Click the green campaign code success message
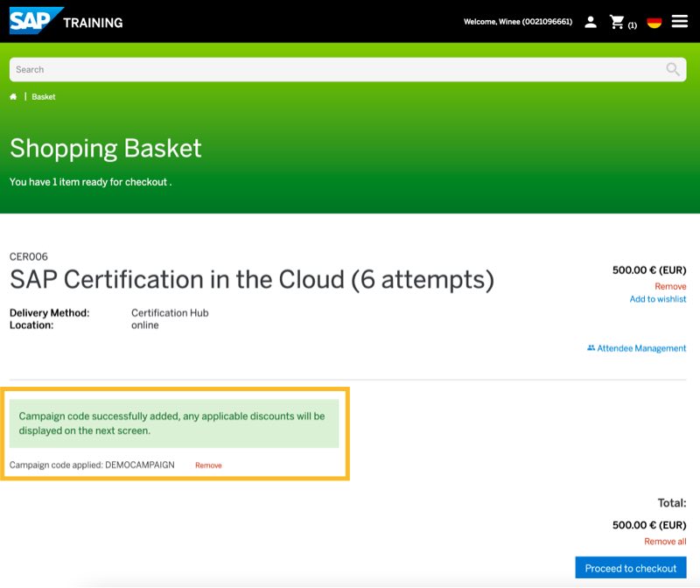The image size is (700, 588). (173, 423)
